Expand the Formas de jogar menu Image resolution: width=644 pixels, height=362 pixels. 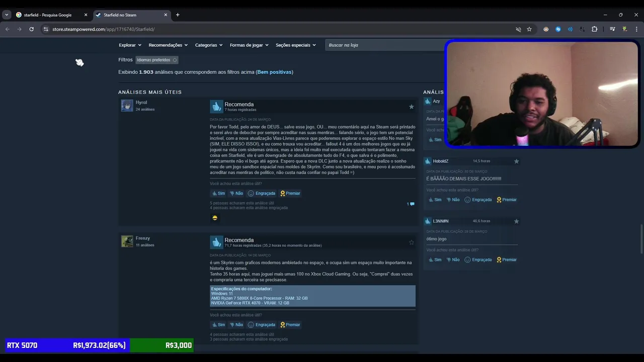pyautogui.click(x=249, y=45)
